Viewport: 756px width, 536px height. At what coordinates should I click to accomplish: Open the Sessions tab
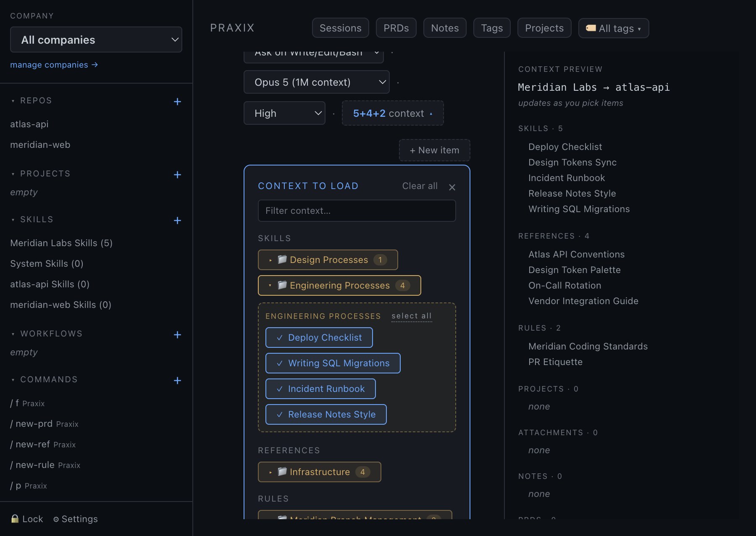(x=341, y=28)
